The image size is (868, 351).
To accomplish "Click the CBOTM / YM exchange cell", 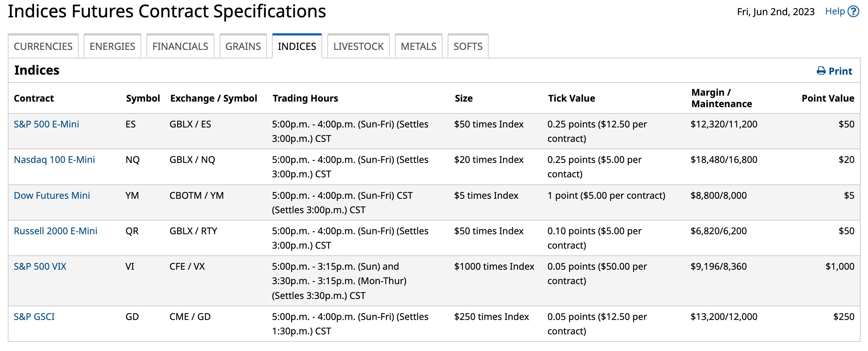I will tap(197, 195).
